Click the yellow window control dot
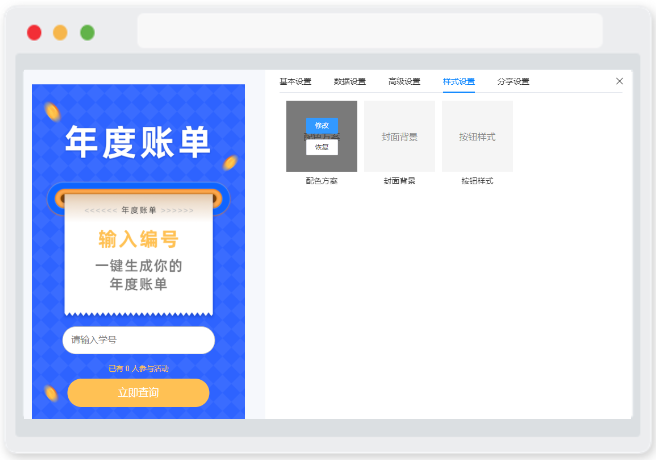The width and height of the screenshot is (656, 460). pos(60,33)
